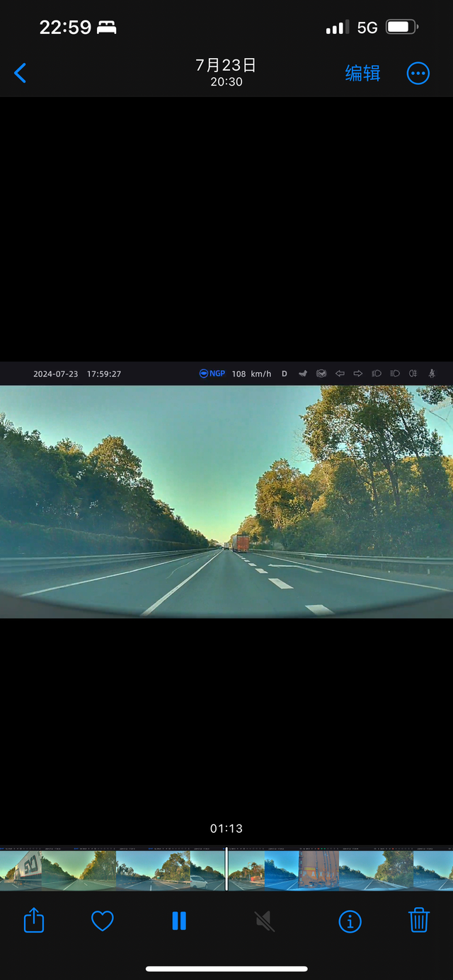Screen dimensions: 453x980
Task: Tap the battery indicator in status bar
Action: (x=402, y=28)
